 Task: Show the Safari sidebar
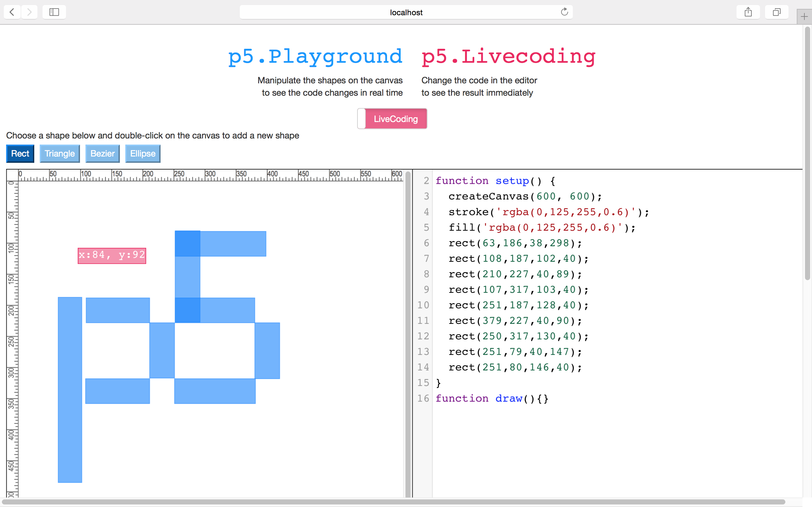[x=54, y=12]
